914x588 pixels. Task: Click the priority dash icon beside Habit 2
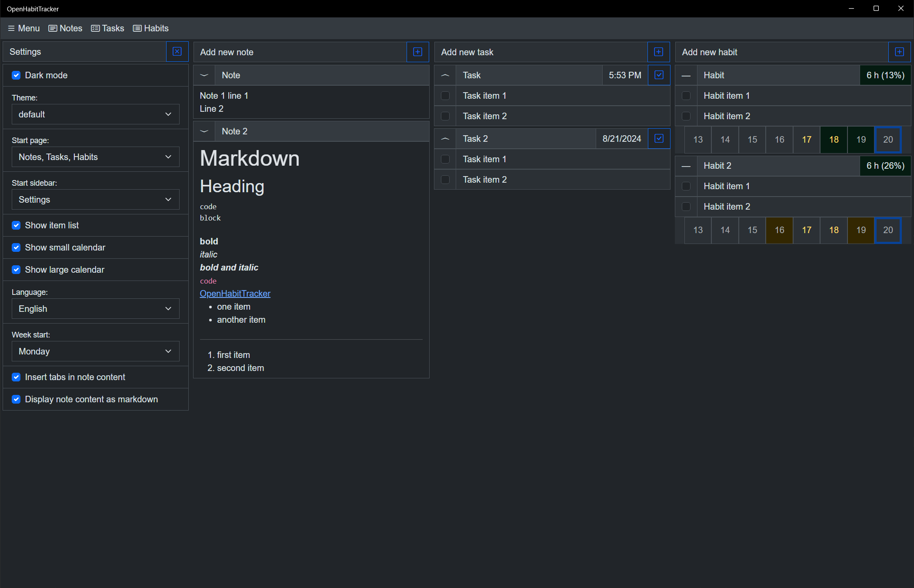click(x=686, y=166)
